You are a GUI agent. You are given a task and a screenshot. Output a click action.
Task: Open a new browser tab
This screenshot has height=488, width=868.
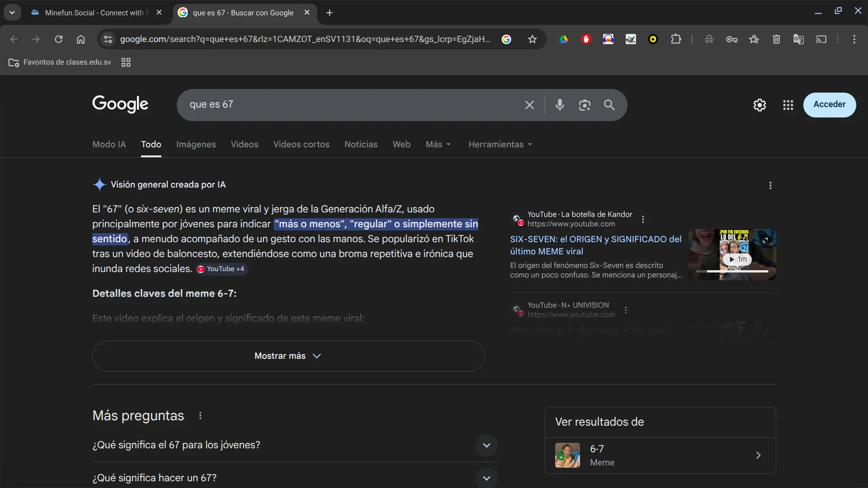click(330, 13)
